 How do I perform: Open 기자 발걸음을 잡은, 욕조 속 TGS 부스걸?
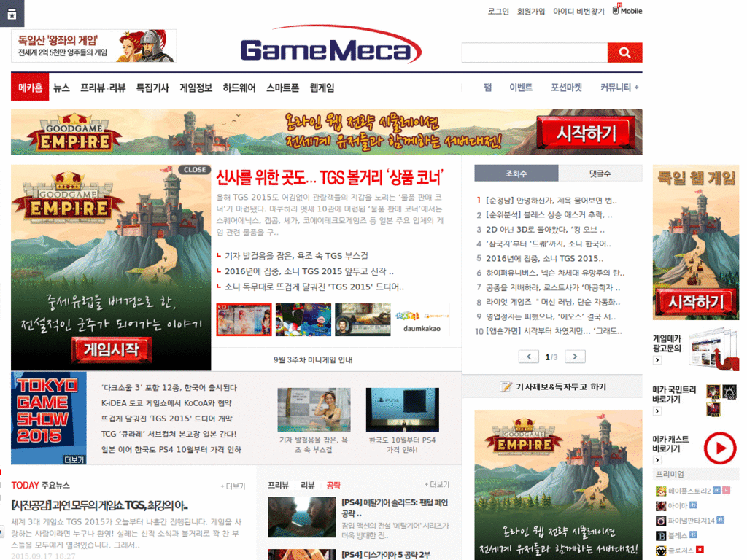[296, 256]
